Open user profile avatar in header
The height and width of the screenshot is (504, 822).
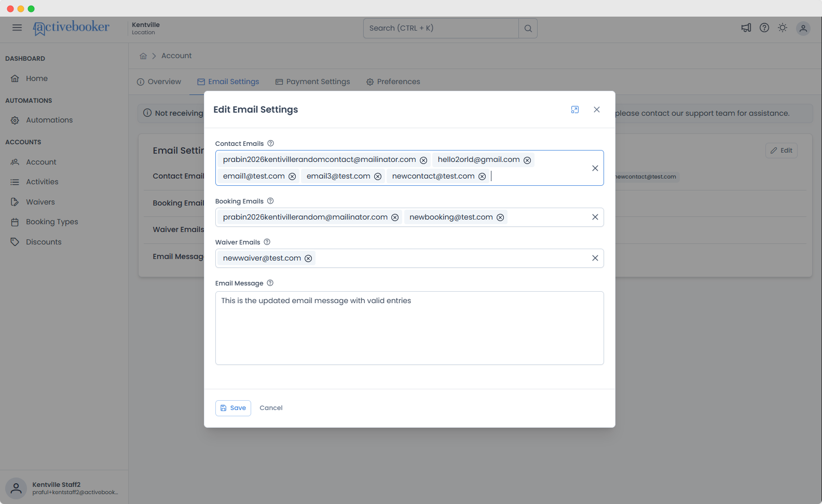point(803,29)
